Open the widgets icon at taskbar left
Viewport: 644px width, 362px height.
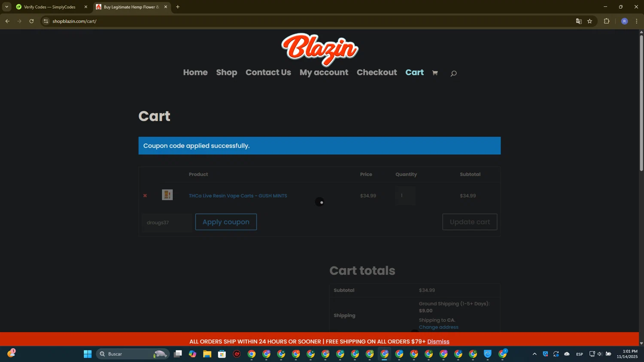11,353
